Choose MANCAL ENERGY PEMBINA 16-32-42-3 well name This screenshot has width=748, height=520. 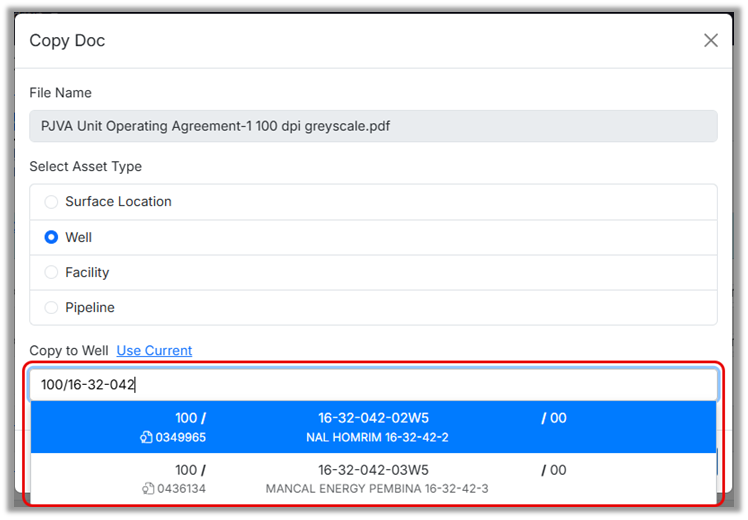[377, 489]
